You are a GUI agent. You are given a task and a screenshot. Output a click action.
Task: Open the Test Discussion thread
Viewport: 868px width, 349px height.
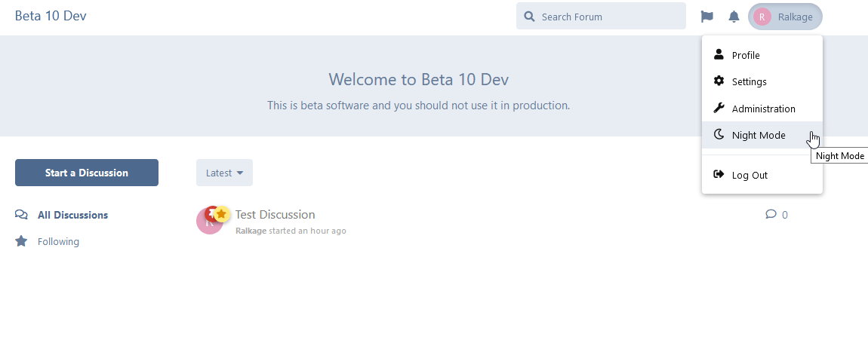point(275,215)
